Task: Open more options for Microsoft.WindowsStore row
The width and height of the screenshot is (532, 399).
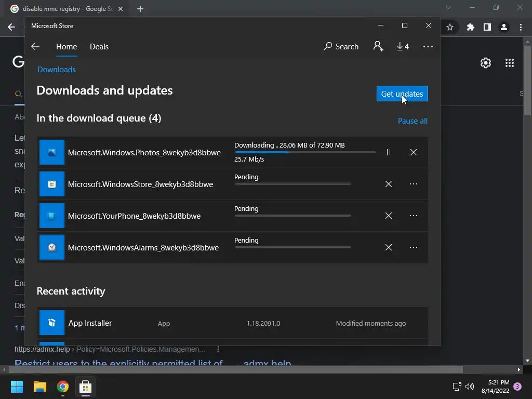Action: (x=413, y=184)
